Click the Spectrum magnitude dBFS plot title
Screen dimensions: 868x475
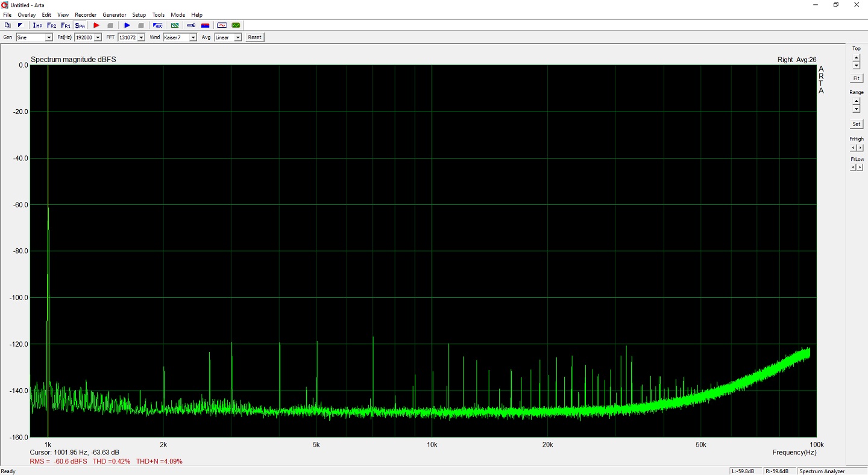[74, 60]
